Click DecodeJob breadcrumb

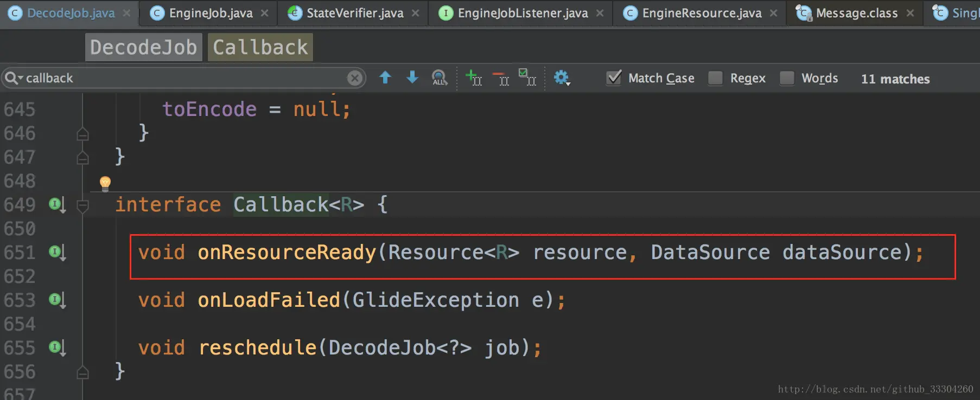tap(144, 47)
